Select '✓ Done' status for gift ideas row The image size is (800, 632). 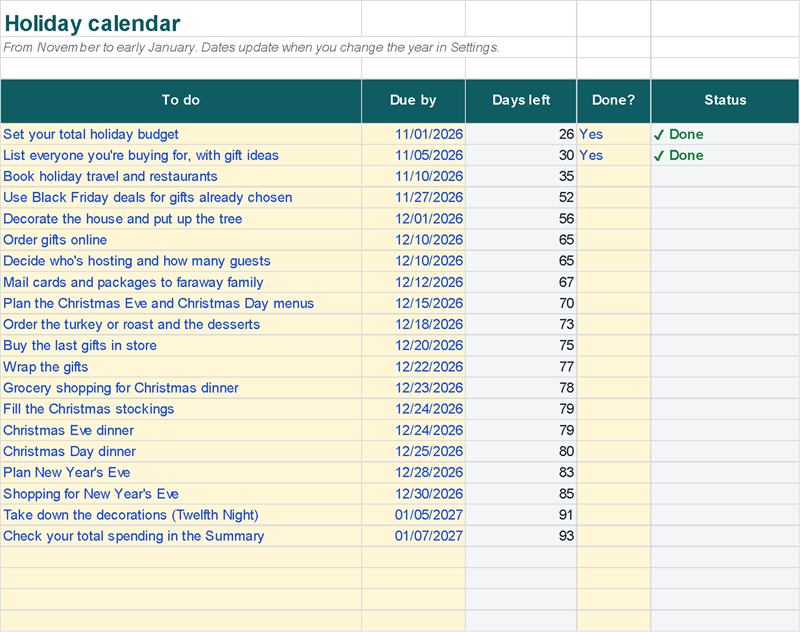[725, 155]
